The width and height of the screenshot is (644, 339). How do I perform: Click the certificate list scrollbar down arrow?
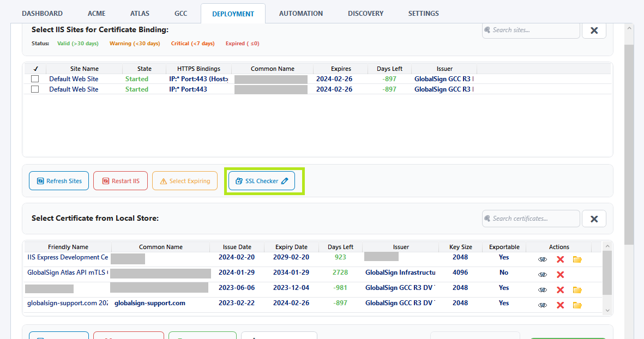tap(607, 311)
